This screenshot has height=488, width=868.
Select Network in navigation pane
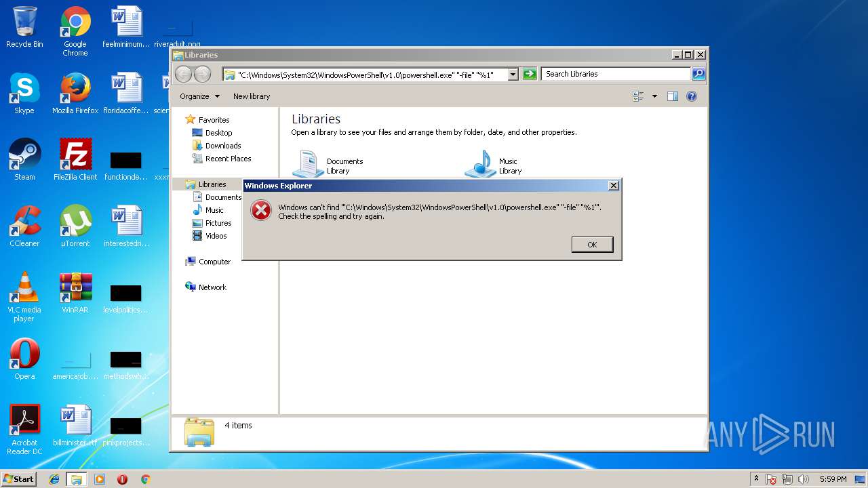point(206,287)
